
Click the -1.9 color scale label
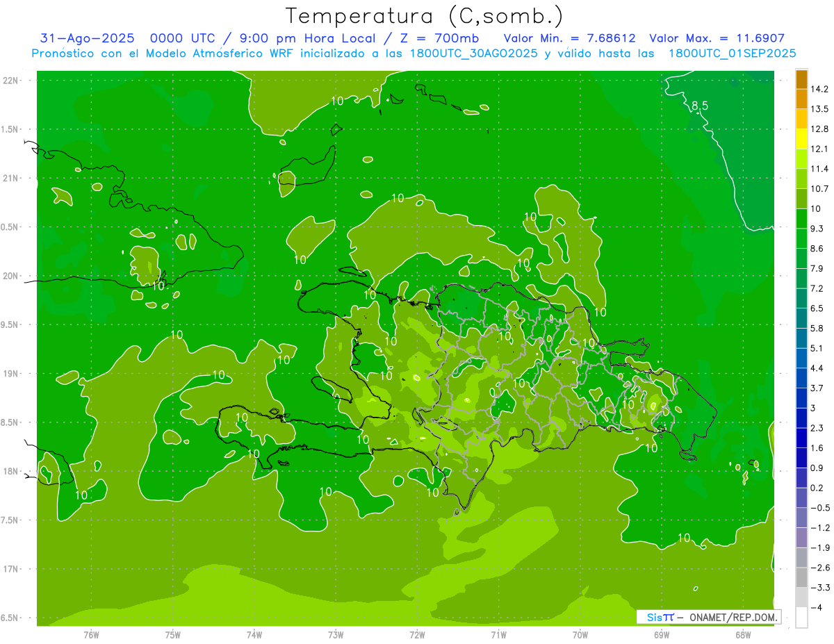tap(819, 547)
